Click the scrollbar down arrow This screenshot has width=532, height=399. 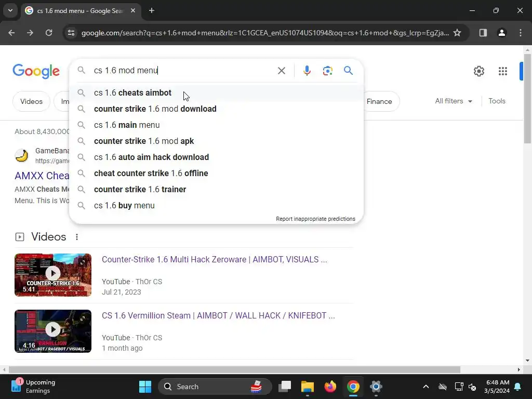coord(527,361)
